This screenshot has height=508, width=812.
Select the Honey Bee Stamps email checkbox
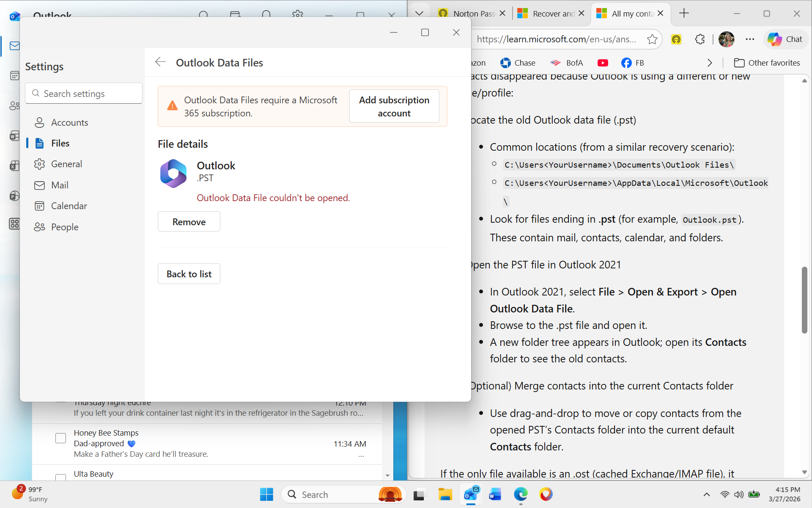click(61, 438)
